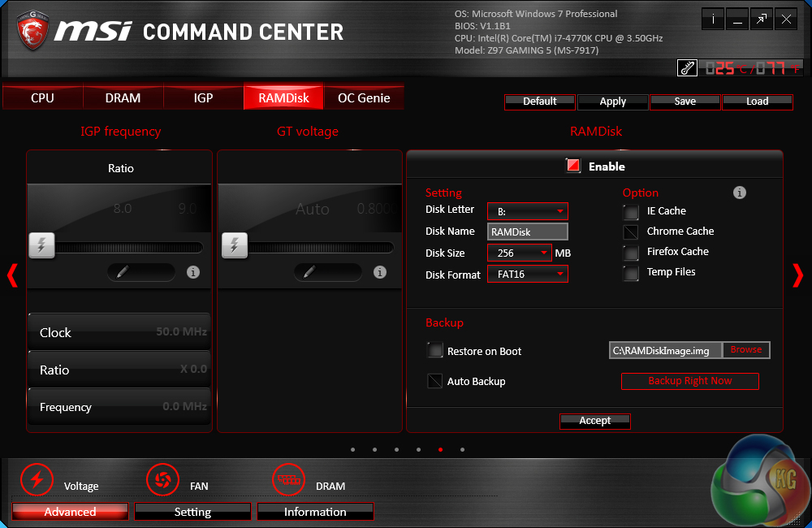
Task: Minimize the Command Center window
Action: (x=737, y=19)
